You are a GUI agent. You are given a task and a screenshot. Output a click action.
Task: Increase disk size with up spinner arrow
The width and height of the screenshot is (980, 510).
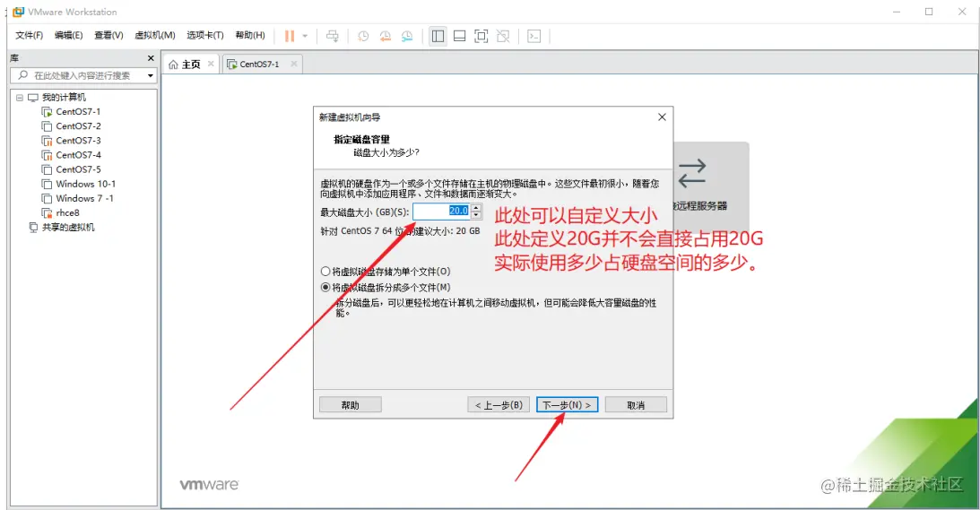476,208
